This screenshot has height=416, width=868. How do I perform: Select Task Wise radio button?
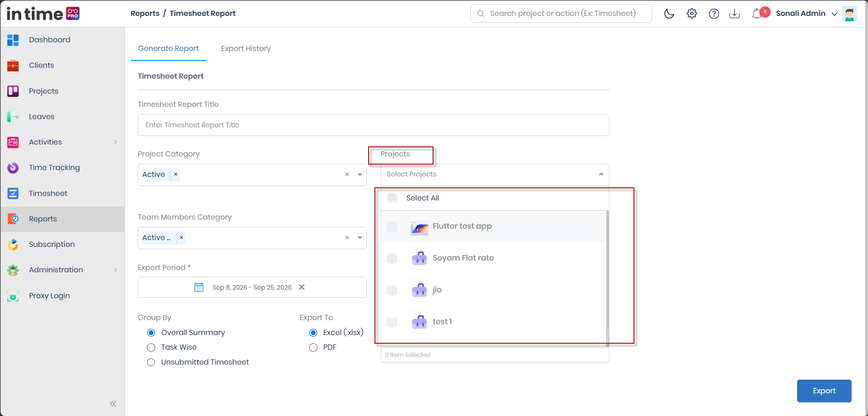[x=151, y=347]
